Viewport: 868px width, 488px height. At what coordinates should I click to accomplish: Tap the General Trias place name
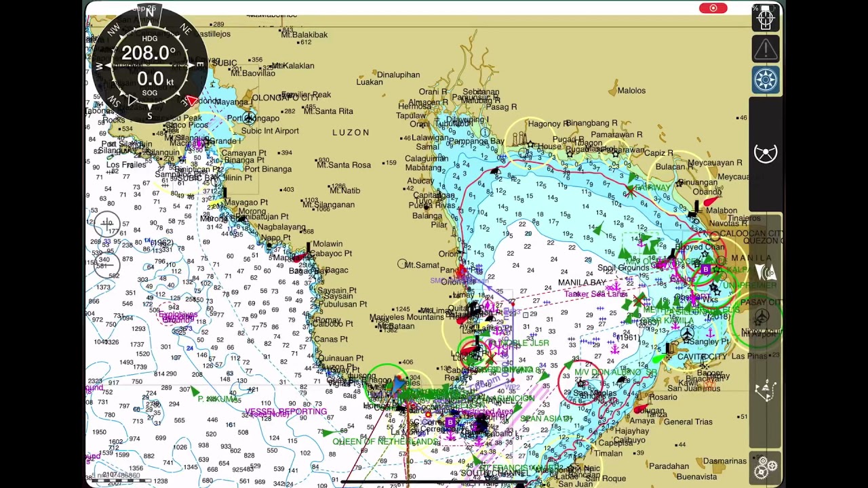[x=688, y=422]
